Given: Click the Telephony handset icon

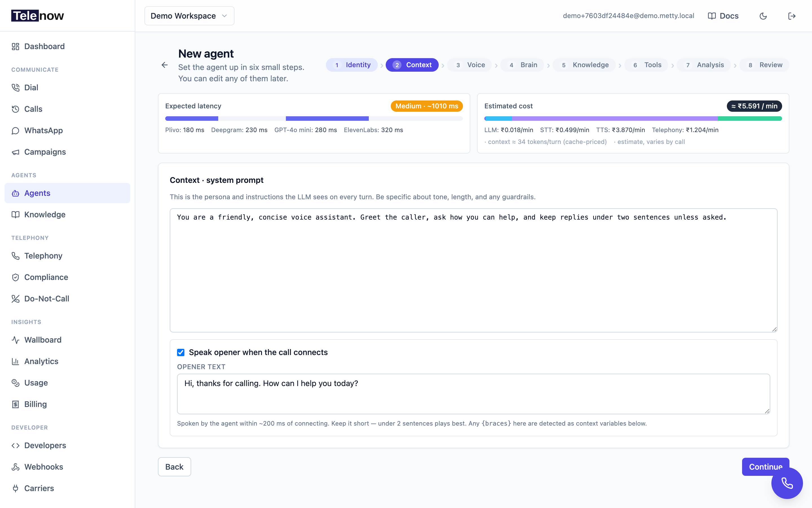Looking at the screenshot, I should (16, 256).
